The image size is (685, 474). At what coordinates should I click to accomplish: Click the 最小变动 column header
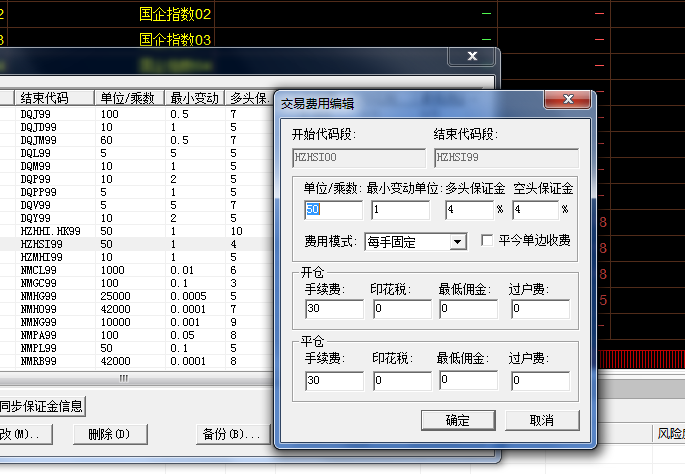195,98
